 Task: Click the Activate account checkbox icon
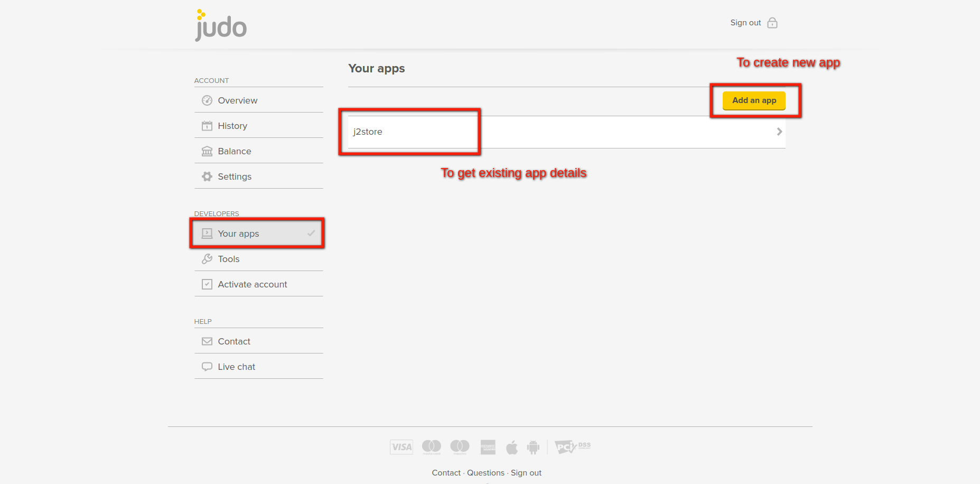pyautogui.click(x=207, y=284)
